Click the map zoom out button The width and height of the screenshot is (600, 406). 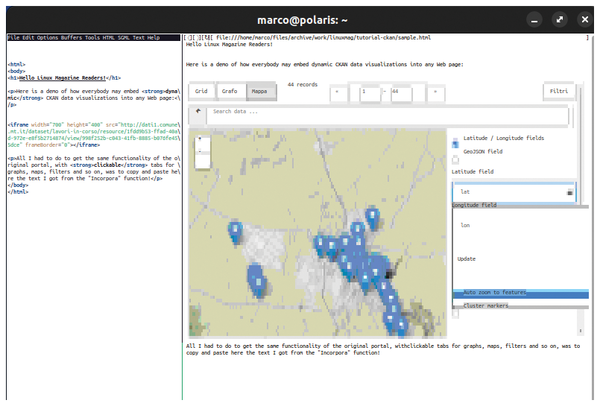click(202, 158)
